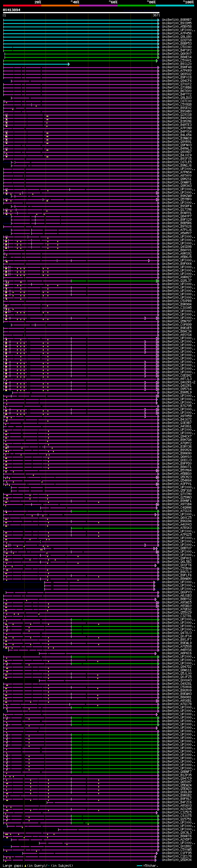Click the label UniRef100_B8AW90
Viewport: 197px width, 868px height.
tap(177, 579)
